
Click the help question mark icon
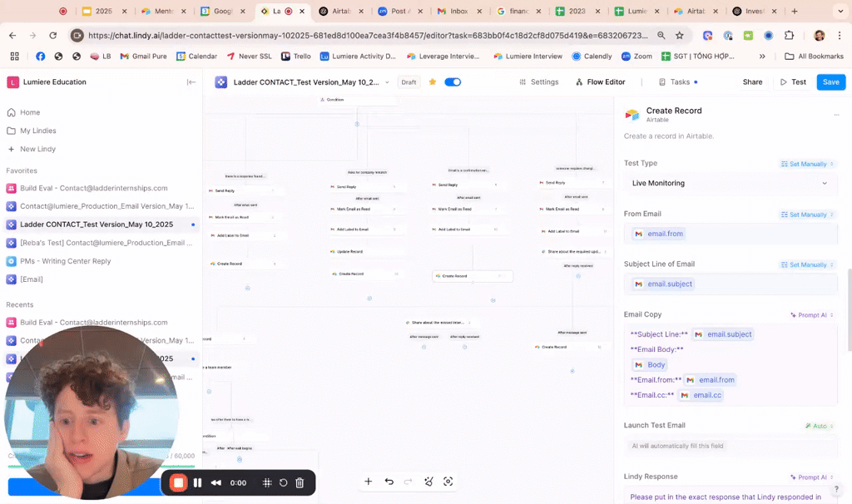(836, 489)
